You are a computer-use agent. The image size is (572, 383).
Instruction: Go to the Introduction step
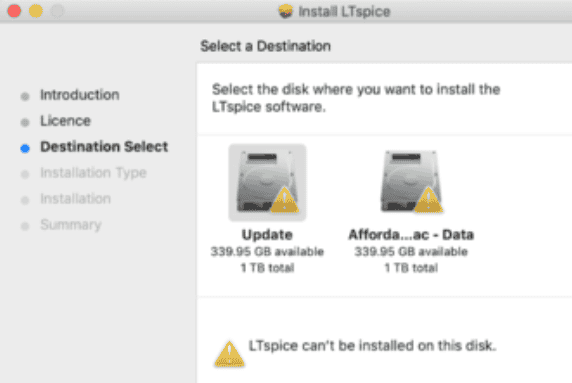[x=80, y=95]
